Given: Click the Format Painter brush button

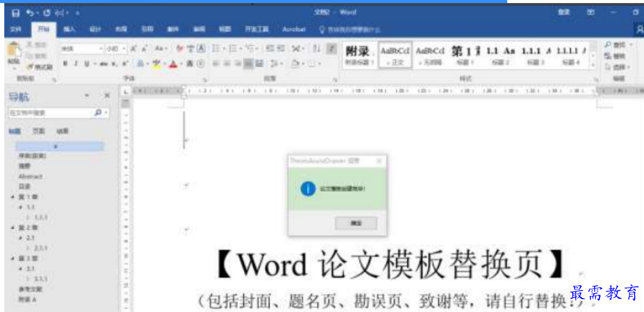Looking at the screenshot, I should pyautogui.click(x=40, y=67).
